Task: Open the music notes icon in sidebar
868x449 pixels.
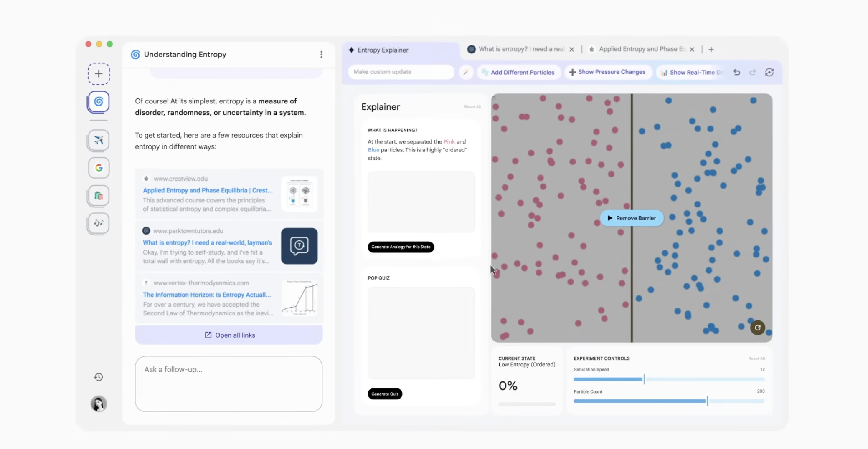Action: point(99,223)
